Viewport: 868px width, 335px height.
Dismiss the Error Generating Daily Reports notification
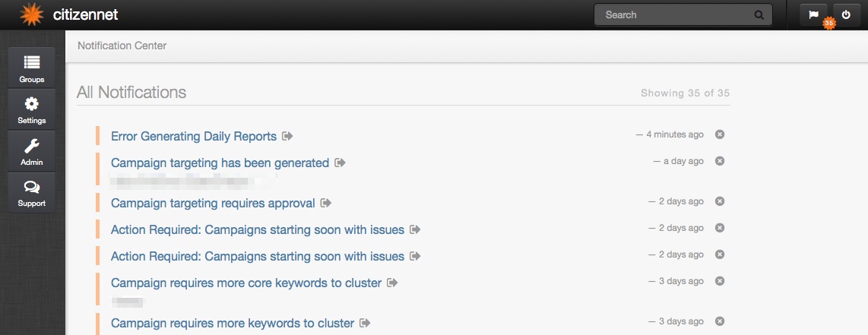(720, 134)
